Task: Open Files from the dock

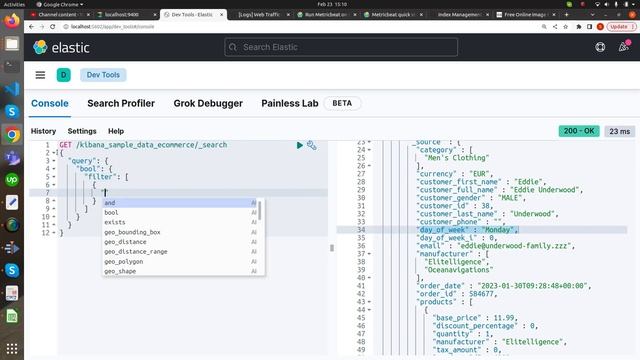Action: 12,44
